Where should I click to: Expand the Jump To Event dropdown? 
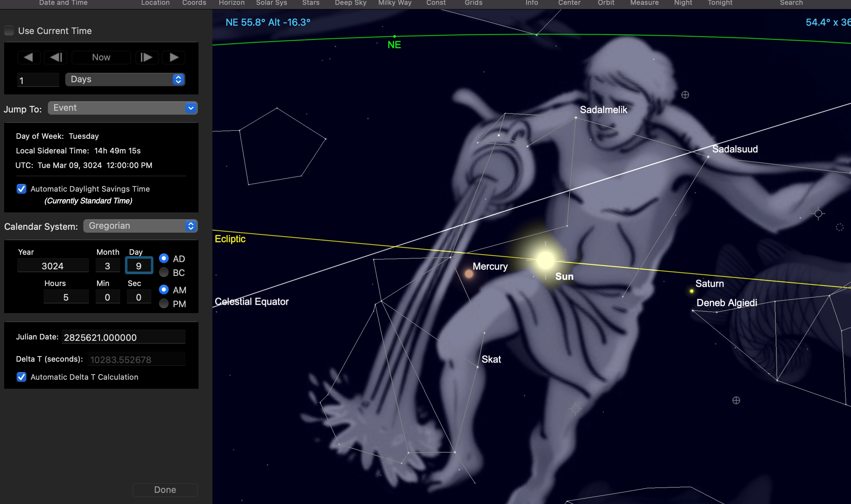click(x=123, y=108)
